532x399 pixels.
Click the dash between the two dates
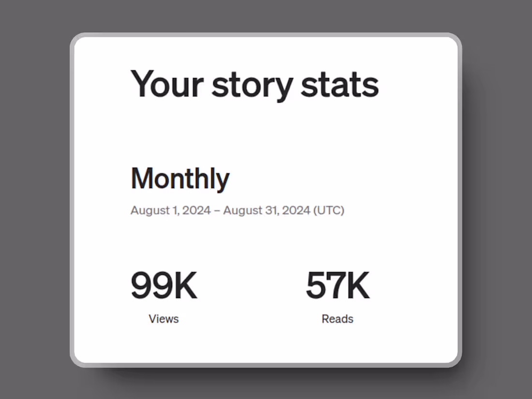coord(217,211)
